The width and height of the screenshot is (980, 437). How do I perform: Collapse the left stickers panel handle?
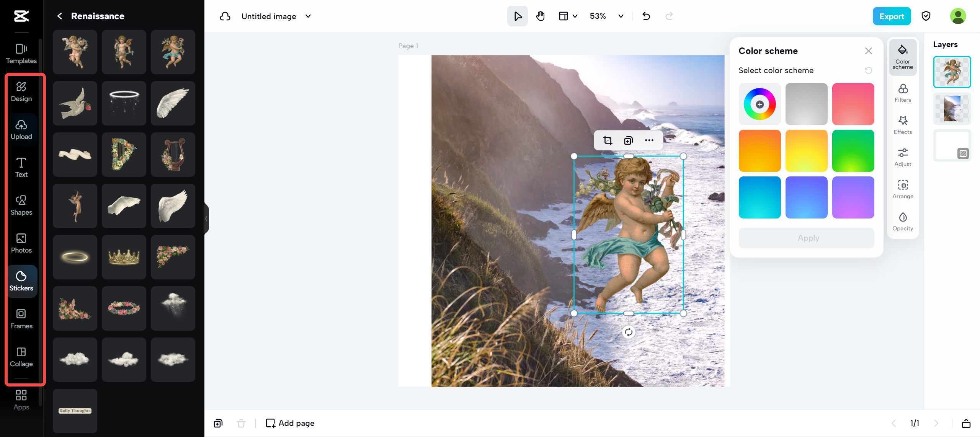click(206, 218)
